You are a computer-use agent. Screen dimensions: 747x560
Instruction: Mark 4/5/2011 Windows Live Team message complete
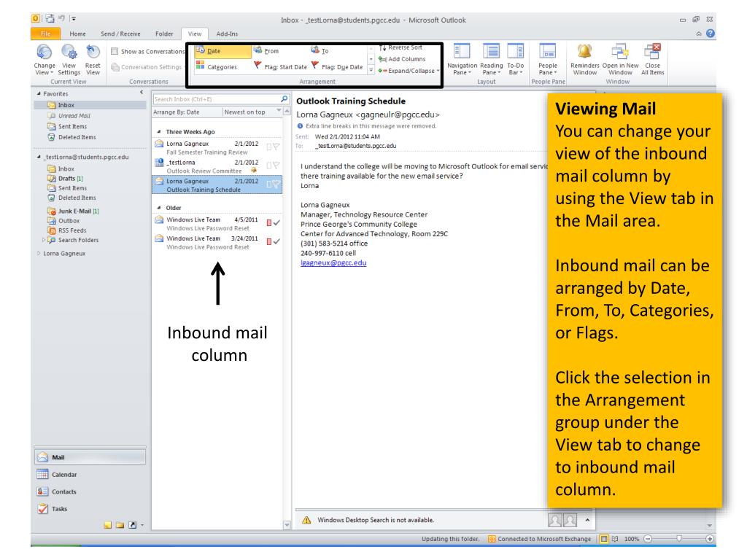click(276, 222)
